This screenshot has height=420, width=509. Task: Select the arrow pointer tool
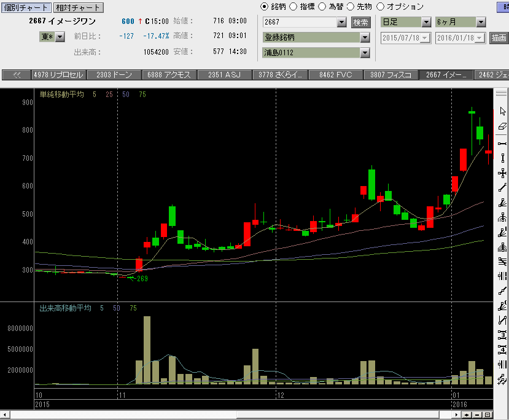click(502, 111)
